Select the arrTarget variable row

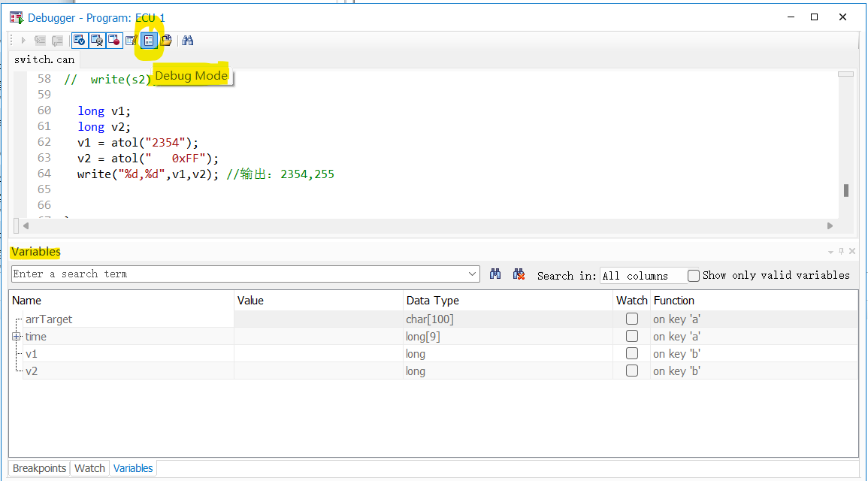coord(434,319)
